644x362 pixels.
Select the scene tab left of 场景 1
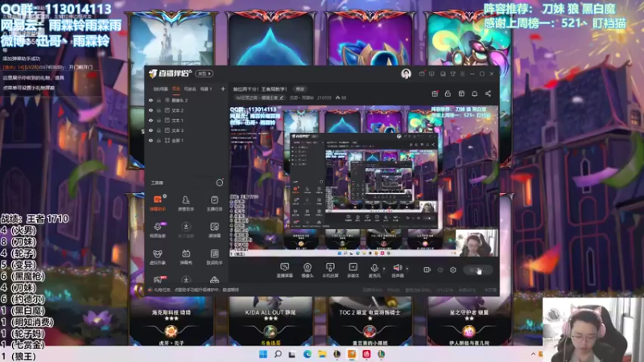coord(190,89)
